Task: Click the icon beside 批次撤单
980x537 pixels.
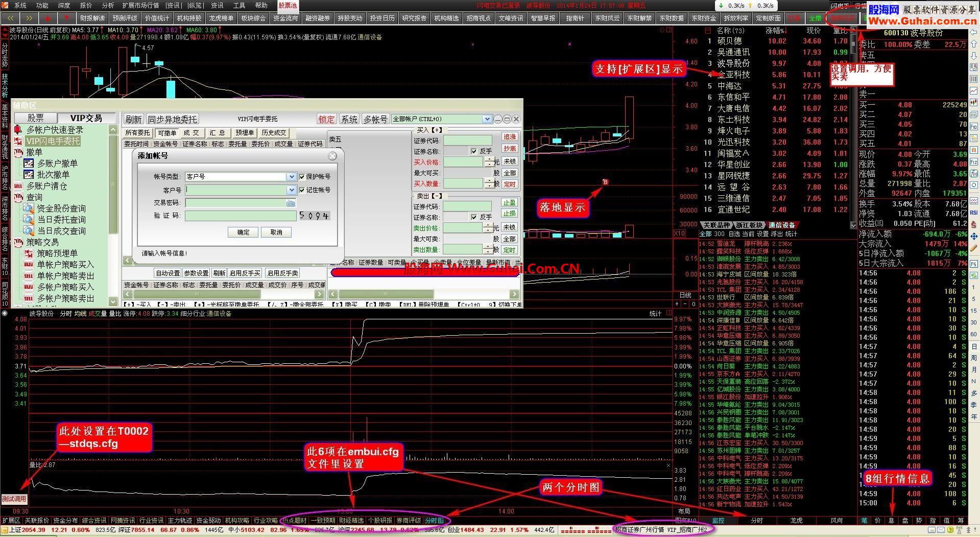Action: (x=29, y=175)
